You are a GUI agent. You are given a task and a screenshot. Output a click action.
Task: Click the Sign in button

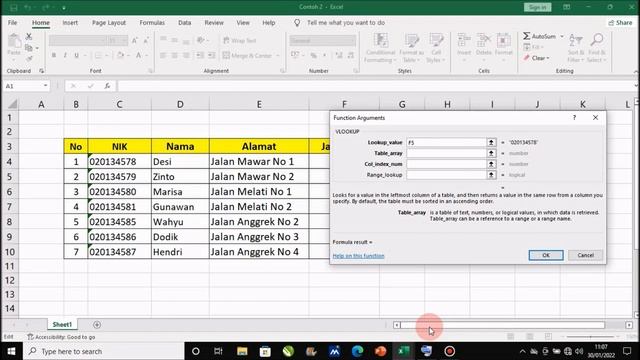[x=538, y=7]
